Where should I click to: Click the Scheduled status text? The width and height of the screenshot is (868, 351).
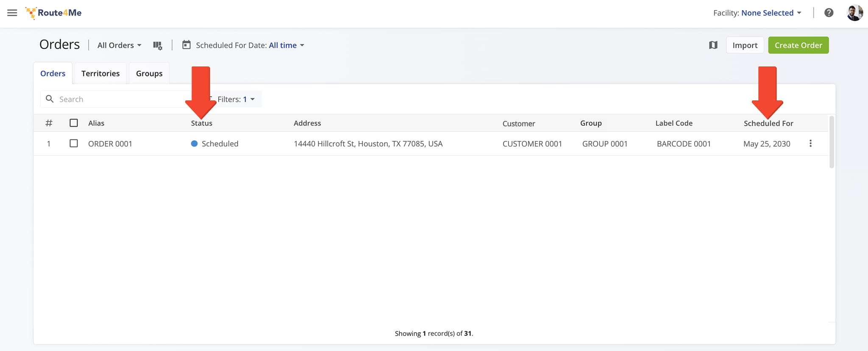click(220, 144)
